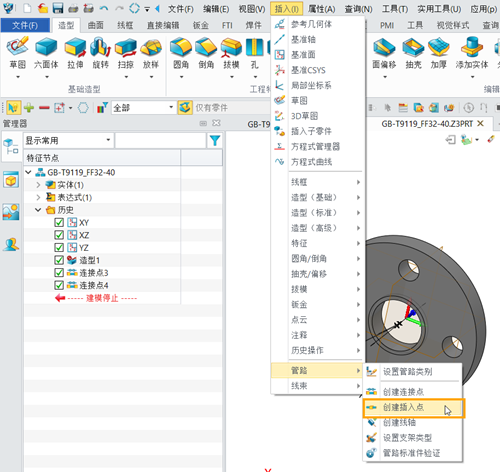Expand the 表达式(1) tree node
This screenshot has width=500, height=472.
[x=38, y=197]
